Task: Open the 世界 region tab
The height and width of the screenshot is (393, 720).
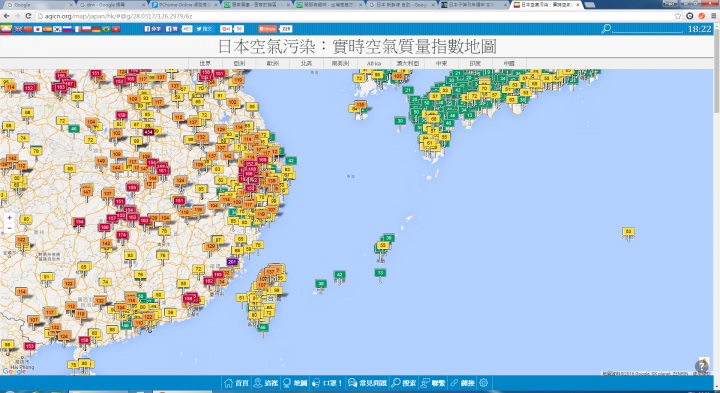Action: coord(205,63)
